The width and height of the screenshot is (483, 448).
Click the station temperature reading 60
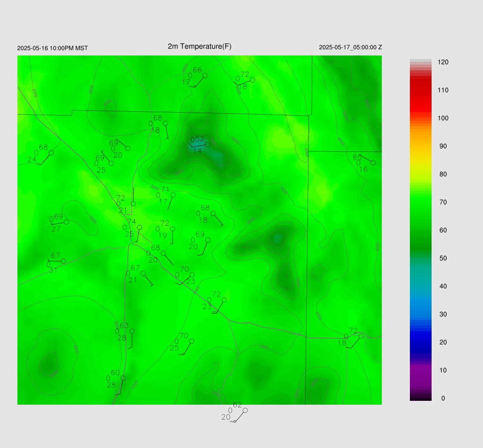click(115, 373)
